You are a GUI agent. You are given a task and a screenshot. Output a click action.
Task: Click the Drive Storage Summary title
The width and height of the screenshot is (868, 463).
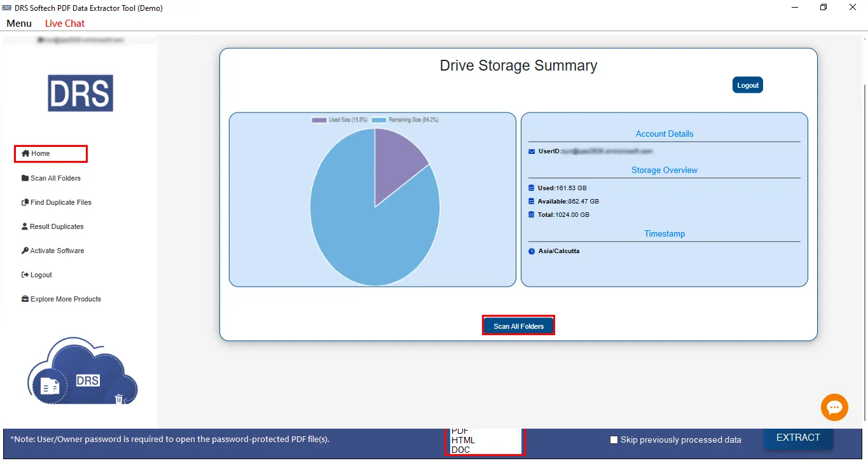[518, 66]
